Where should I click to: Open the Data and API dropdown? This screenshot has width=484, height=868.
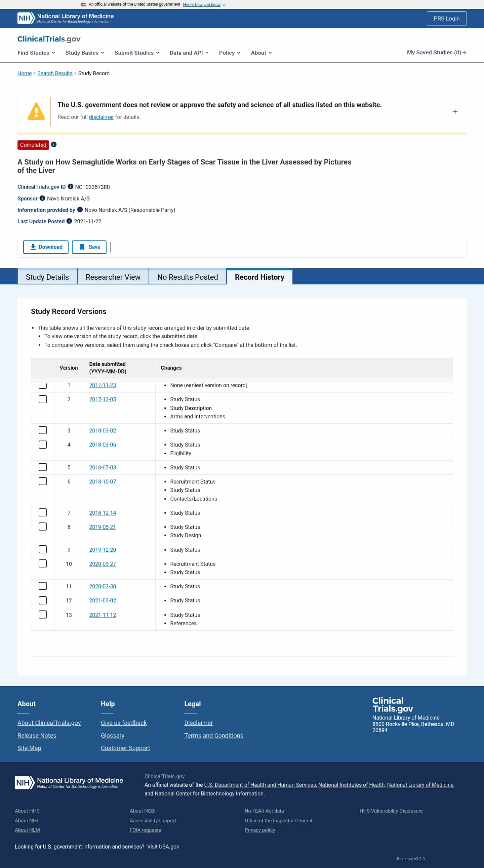(x=189, y=53)
